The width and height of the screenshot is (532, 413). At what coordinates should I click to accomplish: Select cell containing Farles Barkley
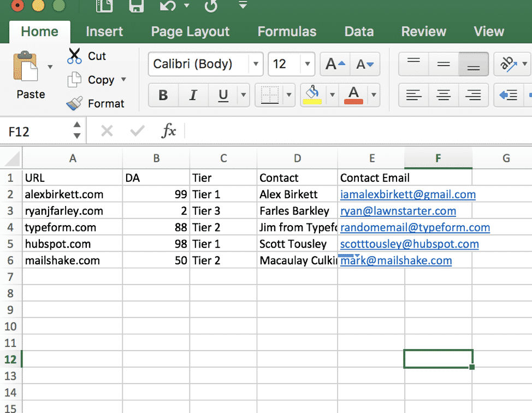click(x=297, y=211)
